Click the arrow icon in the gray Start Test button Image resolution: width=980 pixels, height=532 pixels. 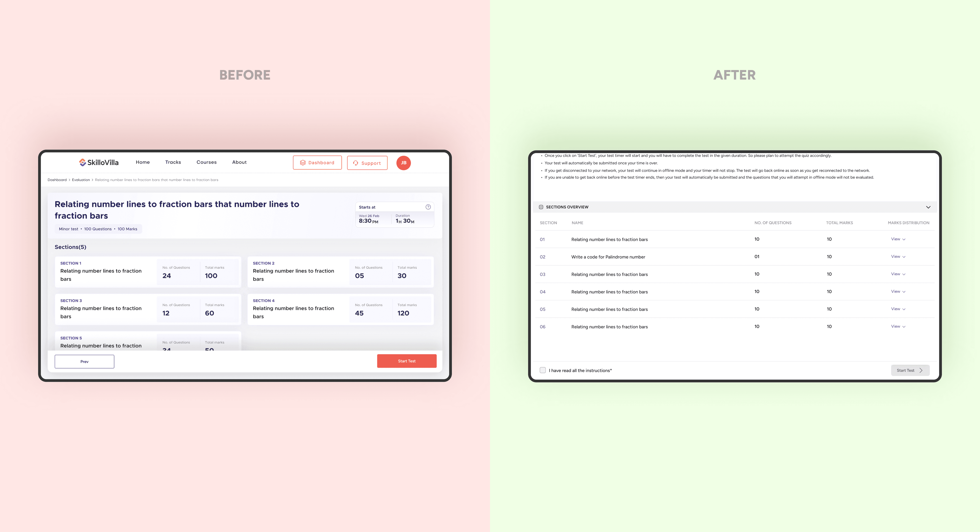[921, 370]
